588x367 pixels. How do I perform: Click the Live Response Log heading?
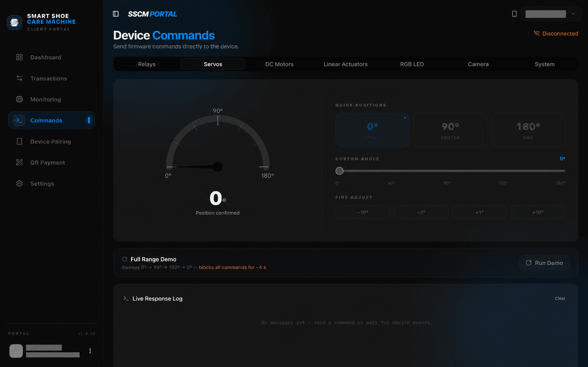(157, 298)
